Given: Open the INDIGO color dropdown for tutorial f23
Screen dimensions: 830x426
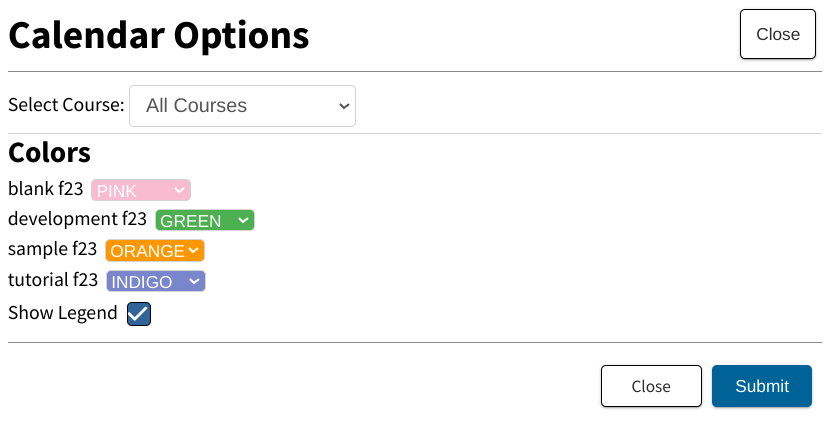Looking at the screenshot, I should tap(156, 281).
